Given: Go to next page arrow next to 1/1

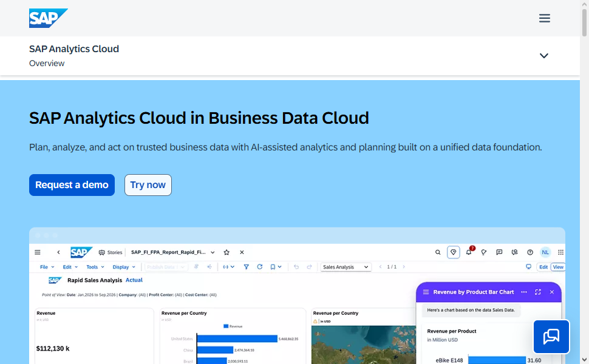Looking at the screenshot, I should (404, 267).
